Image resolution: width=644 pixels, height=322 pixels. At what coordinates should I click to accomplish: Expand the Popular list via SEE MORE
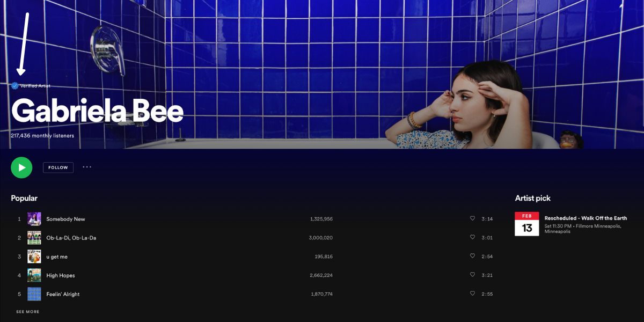click(x=27, y=311)
